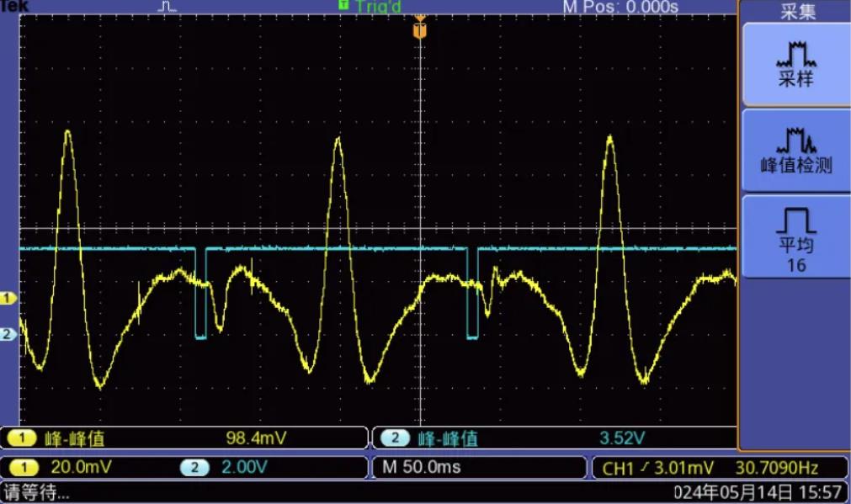Select channel 1 峰-峰值 measurement 98.4mV
851x504 pixels.
(185, 438)
